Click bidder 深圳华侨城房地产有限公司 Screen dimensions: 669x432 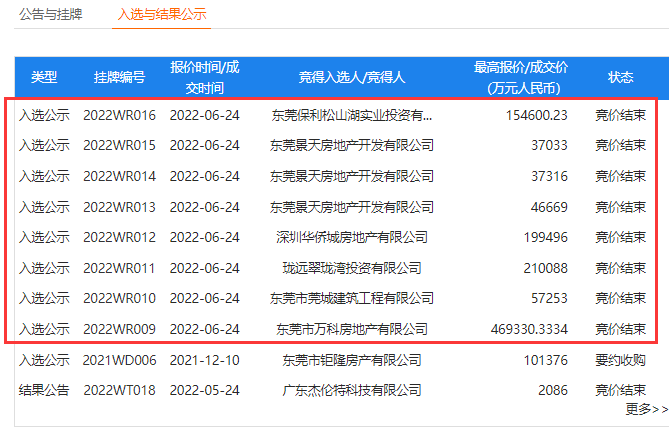point(352,237)
